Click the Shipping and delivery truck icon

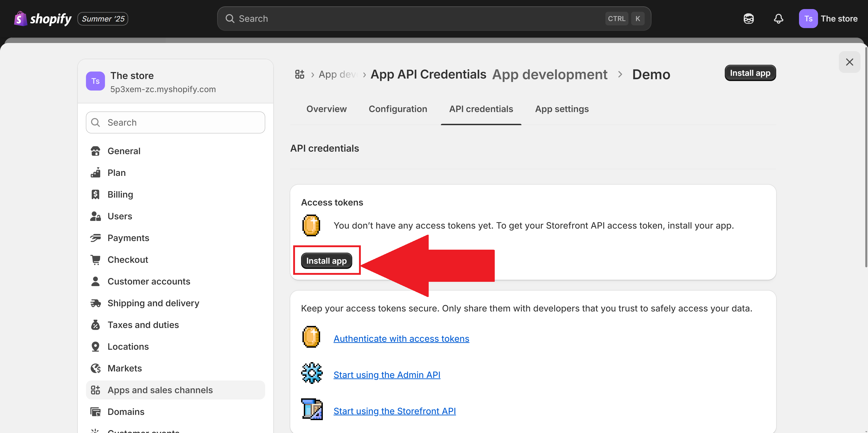coord(95,303)
